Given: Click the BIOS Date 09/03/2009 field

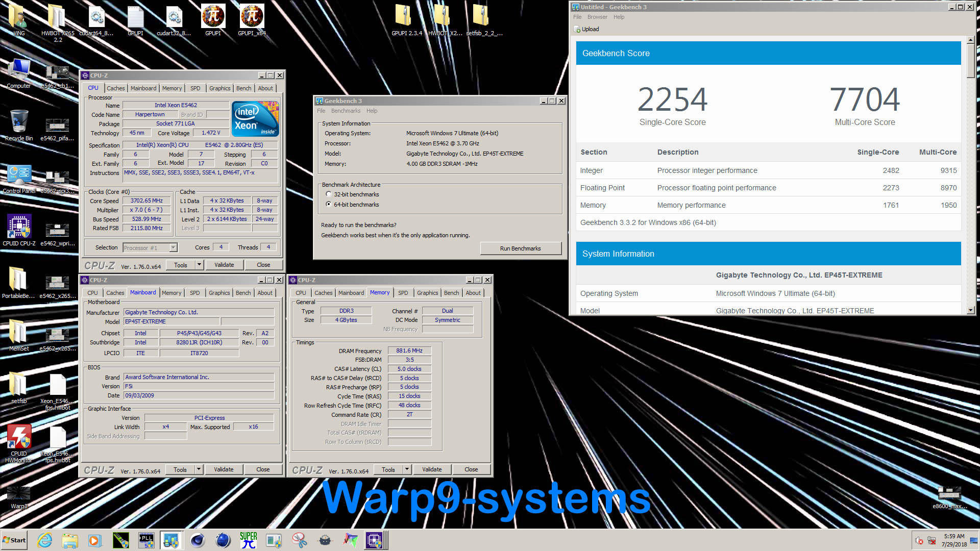Looking at the screenshot, I should [199, 395].
